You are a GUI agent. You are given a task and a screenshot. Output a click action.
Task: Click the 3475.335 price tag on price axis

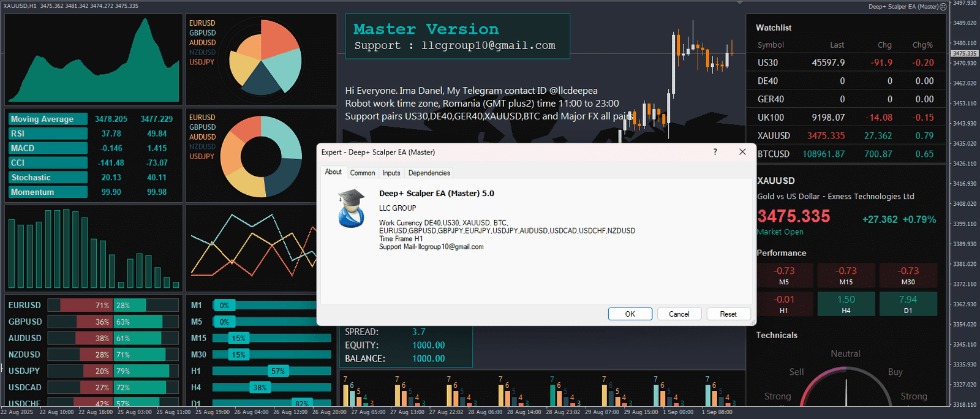(965, 53)
